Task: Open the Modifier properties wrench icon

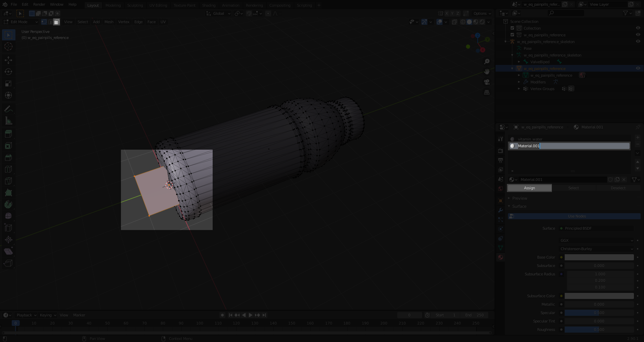Action: coord(501,210)
